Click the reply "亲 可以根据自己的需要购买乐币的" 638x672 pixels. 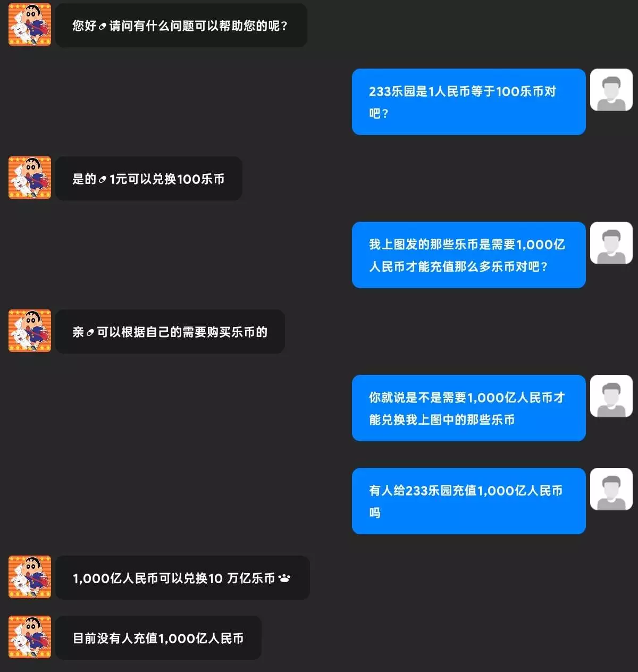coord(170,332)
